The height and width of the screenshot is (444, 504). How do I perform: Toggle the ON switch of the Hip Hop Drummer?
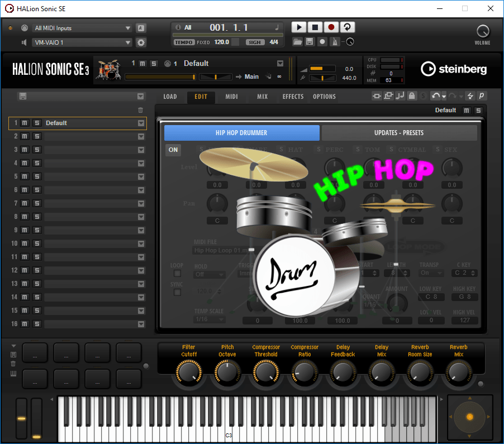pyautogui.click(x=173, y=150)
